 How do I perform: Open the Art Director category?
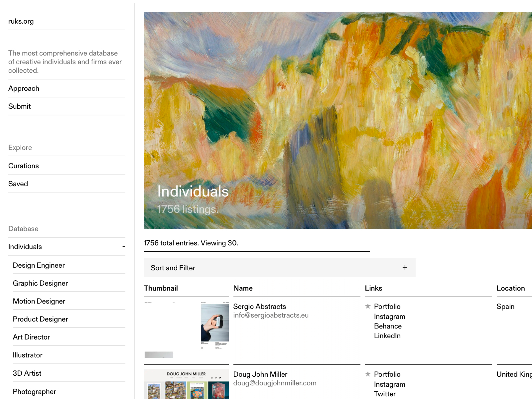[31, 337]
